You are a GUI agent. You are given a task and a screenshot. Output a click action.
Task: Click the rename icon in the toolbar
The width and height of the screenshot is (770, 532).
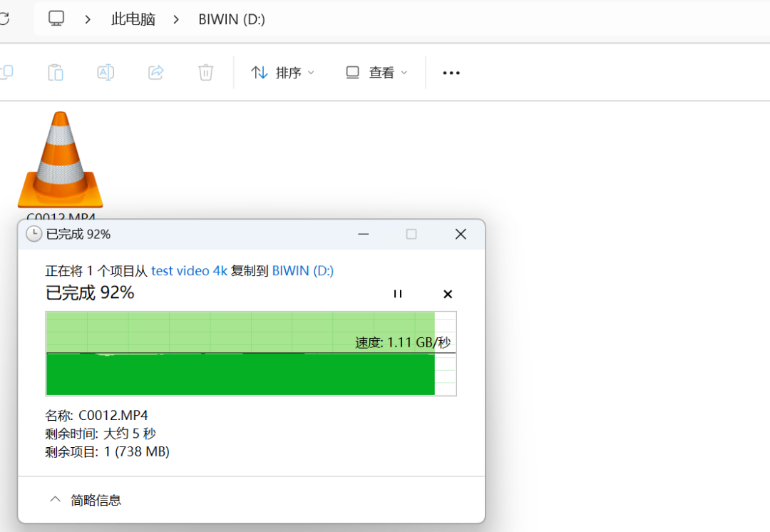pos(106,72)
